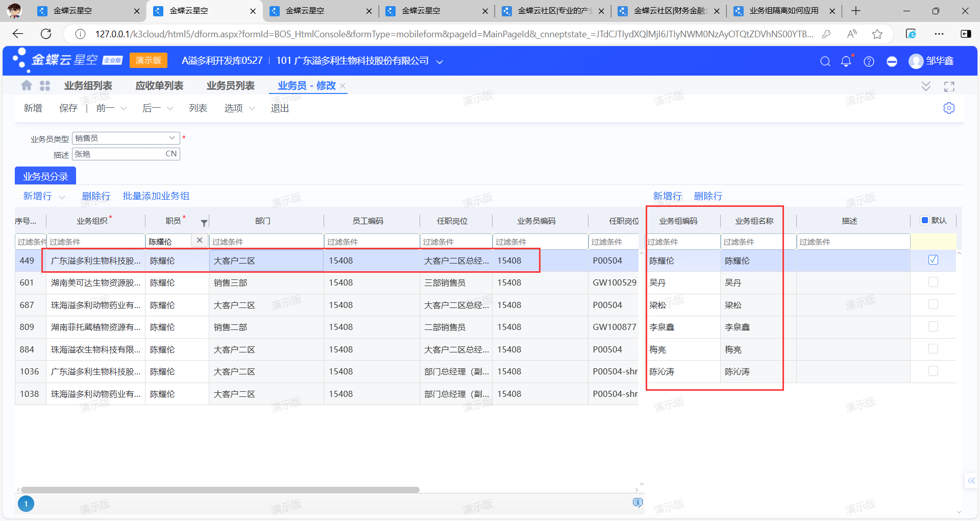Clear the 陈耀伦 filter with the X
Screen dimensions: 980x521
(200, 240)
